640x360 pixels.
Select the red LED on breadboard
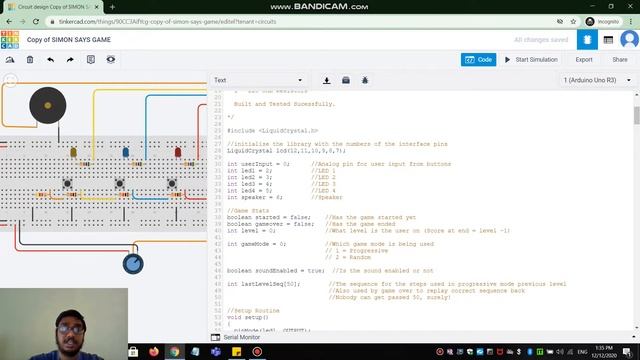pyautogui.click(x=178, y=152)
